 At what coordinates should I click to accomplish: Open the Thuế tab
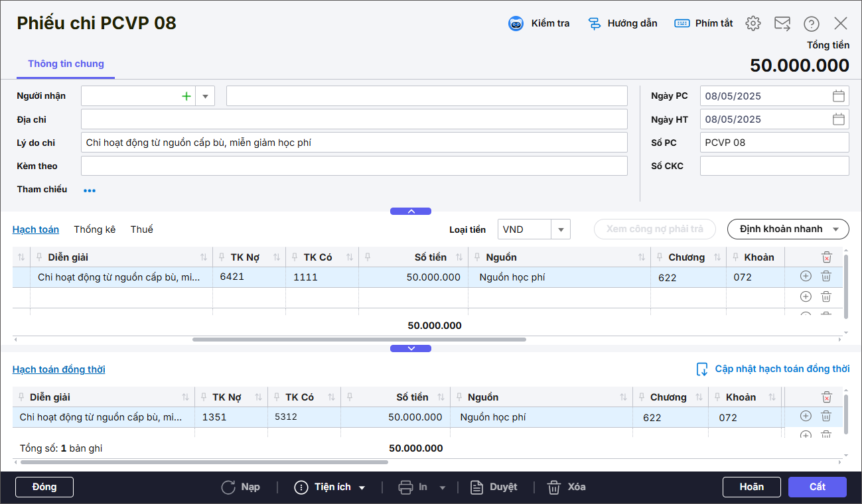pyautogui.click(x=142, y=229)
